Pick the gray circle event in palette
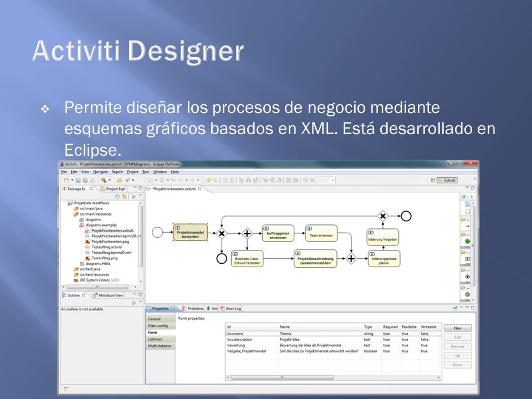 tap(468, 294)
